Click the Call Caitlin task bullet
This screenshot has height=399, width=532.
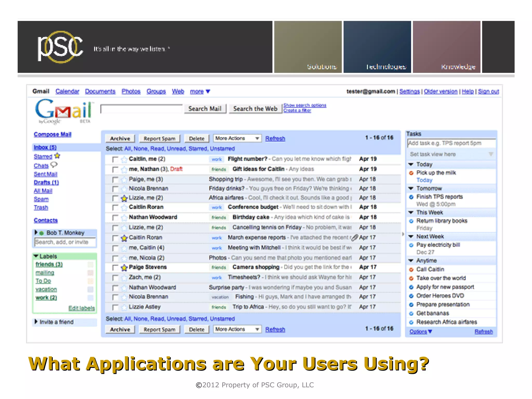pos(411,270)
